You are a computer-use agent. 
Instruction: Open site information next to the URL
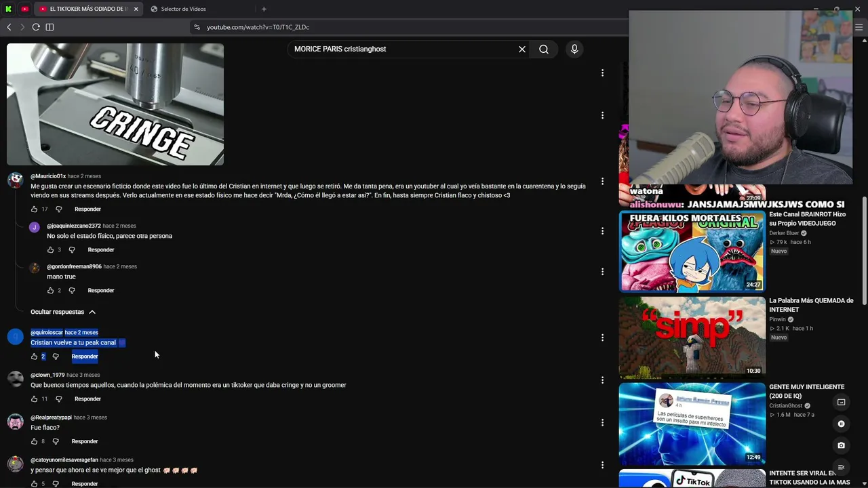pyautogui.click(x=197, y=27)
